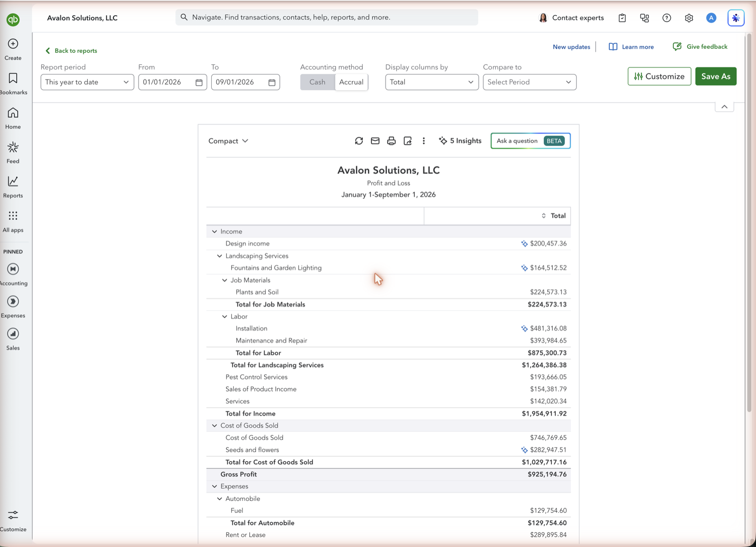Click the connected devices icon in header
This screenshot has width=756, height=547.
point(645,18)
